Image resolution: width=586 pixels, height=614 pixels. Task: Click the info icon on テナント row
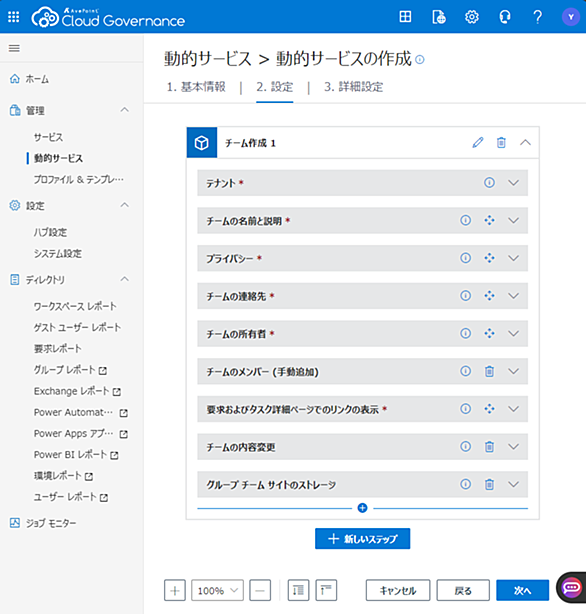click(x=489, y=182)
